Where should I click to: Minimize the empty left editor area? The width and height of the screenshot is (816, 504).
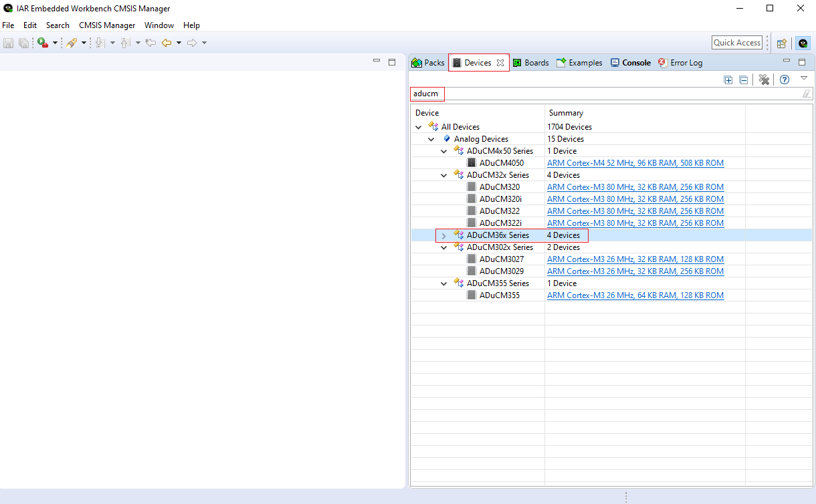(377, 61)
